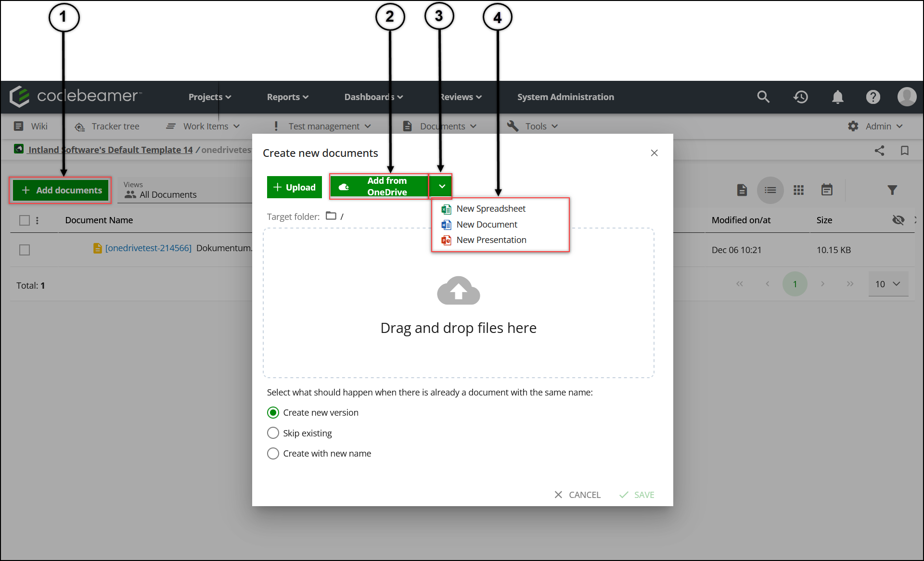Open the help question mark icon
This screenshot has width=924, height=561.
[873, 97]
